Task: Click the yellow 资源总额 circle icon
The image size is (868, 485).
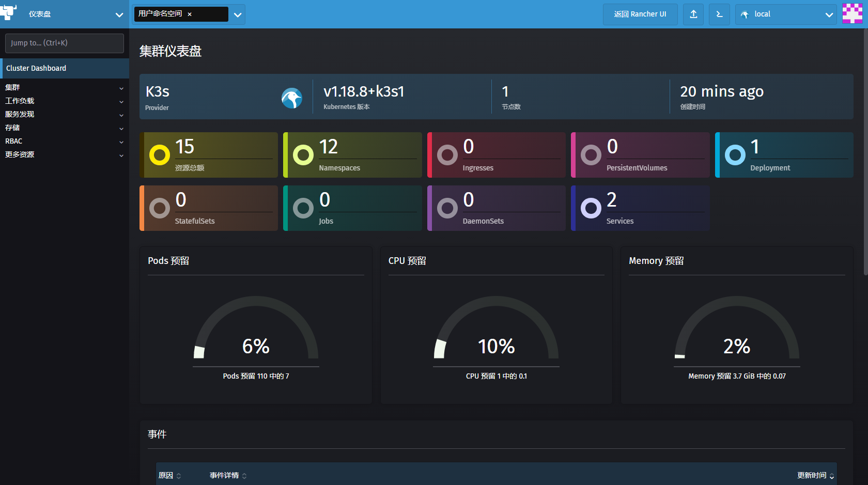Action: point(160,155)
